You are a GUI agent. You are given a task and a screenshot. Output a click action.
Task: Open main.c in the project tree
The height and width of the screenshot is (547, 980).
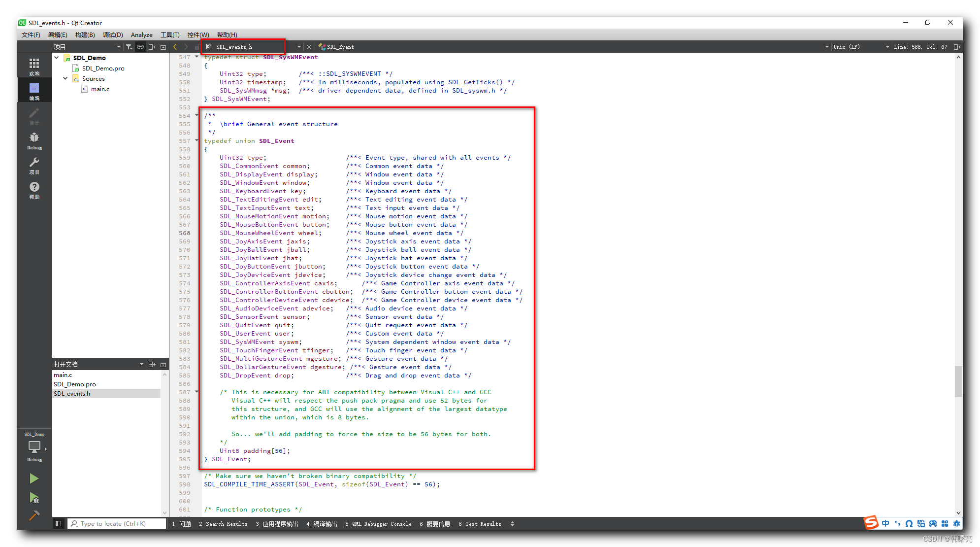[x=100, y=89]
